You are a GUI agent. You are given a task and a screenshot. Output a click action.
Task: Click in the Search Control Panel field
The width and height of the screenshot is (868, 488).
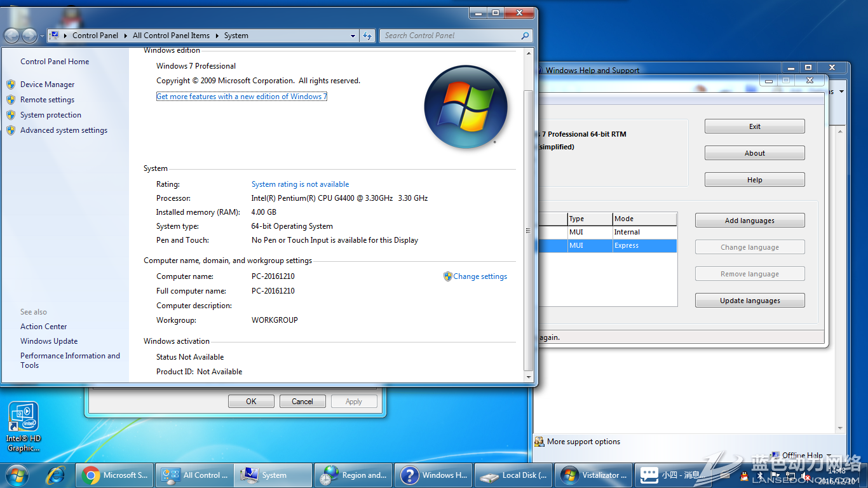[x=451, y=36]
